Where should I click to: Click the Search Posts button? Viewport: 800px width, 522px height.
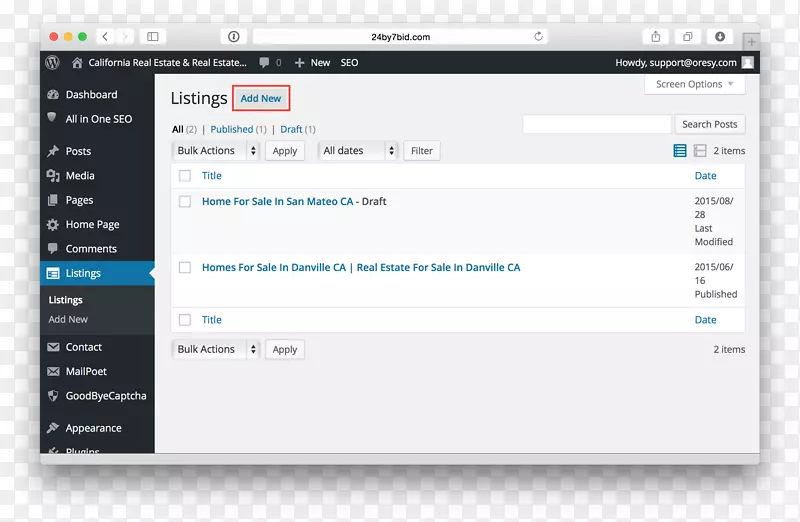[710, 124]
